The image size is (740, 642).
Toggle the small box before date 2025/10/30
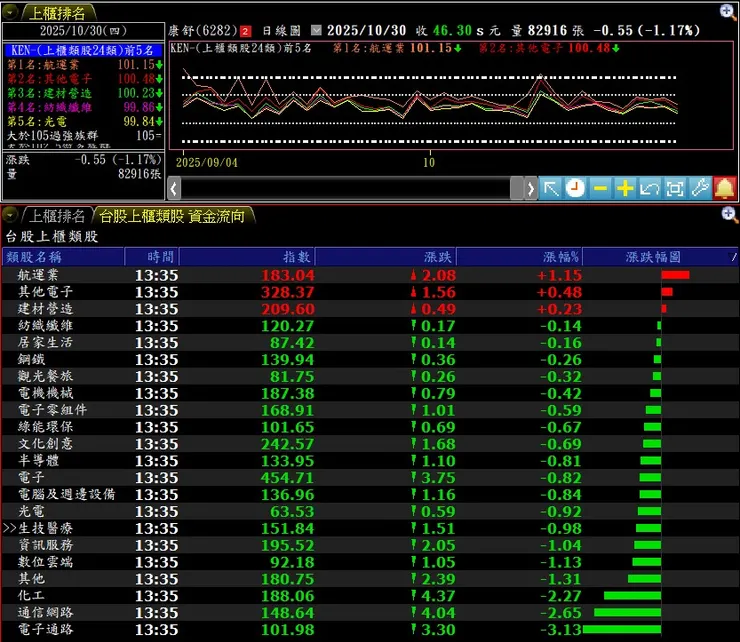[316, 31]
